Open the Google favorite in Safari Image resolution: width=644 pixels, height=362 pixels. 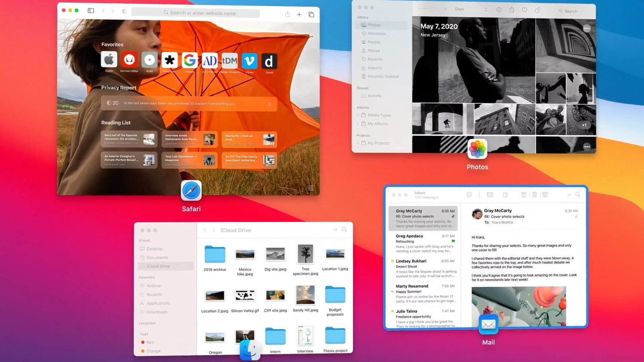point(189,61)
